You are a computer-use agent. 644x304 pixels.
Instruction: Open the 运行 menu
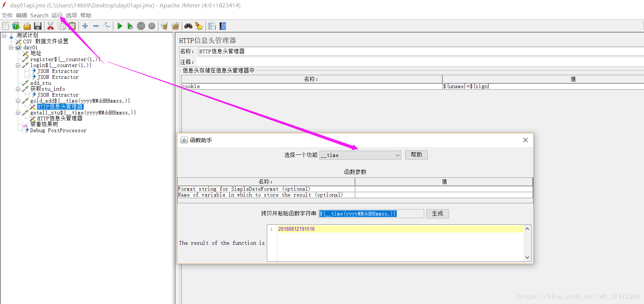click(57, 16)
